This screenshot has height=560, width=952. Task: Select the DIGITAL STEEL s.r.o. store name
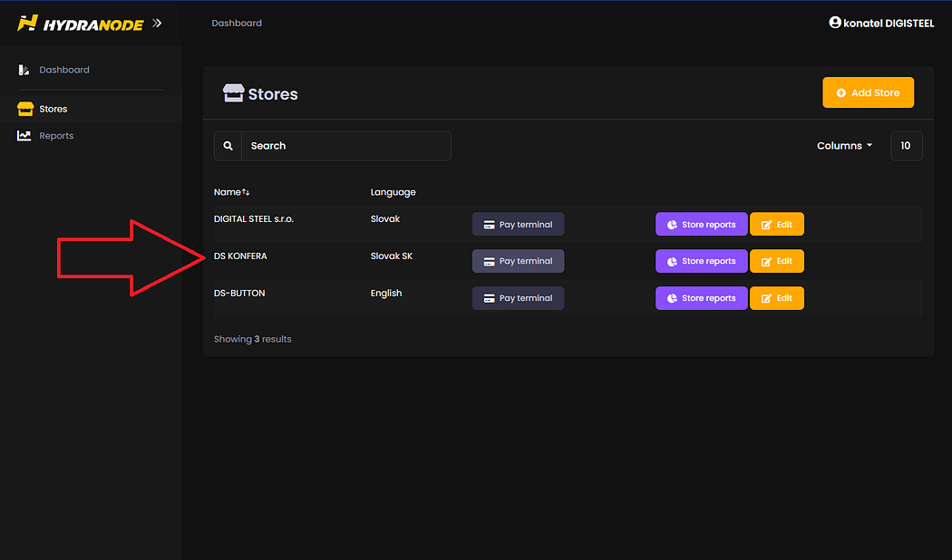pyautogui.click(x=254, y=219)
